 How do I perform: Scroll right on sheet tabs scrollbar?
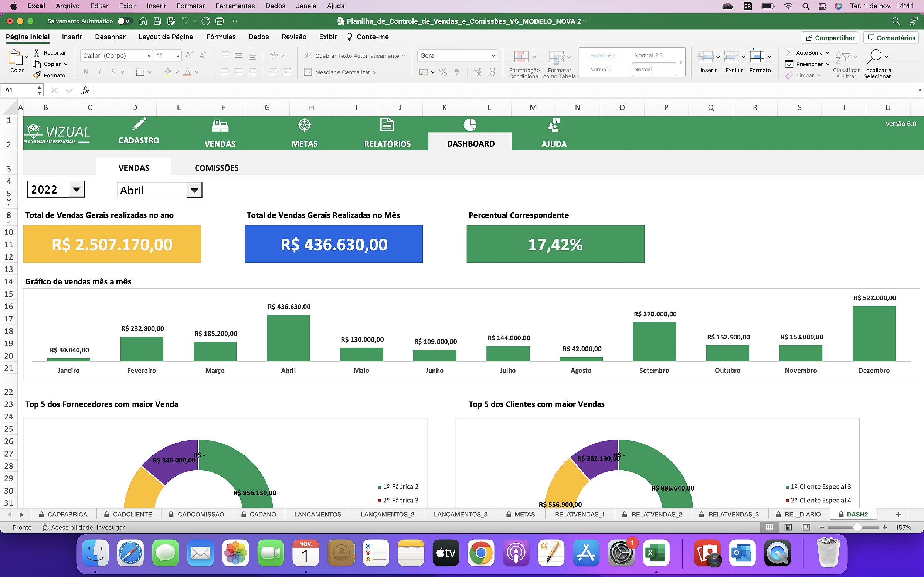(x=20, y=514)
